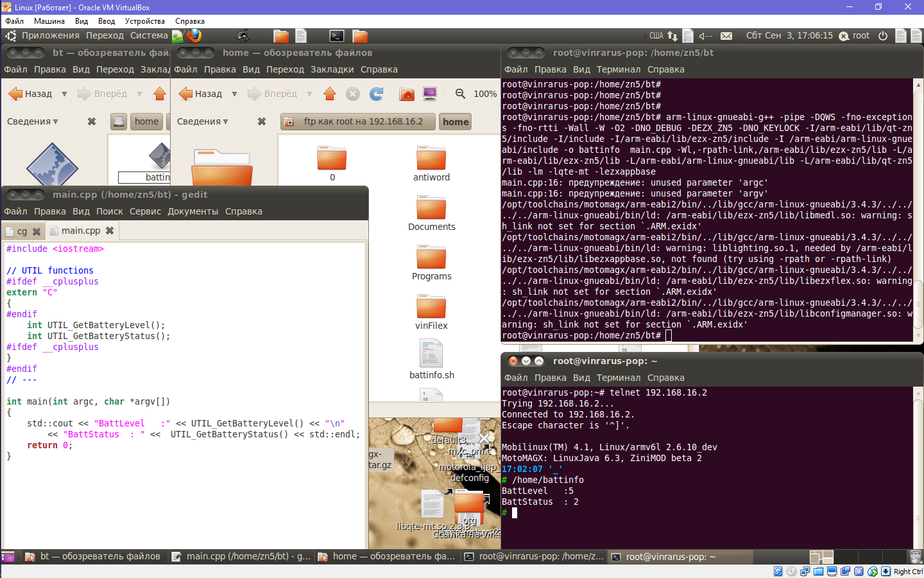Click the ftp как root на 192.168.16.2 path button

tap(358, 121)
